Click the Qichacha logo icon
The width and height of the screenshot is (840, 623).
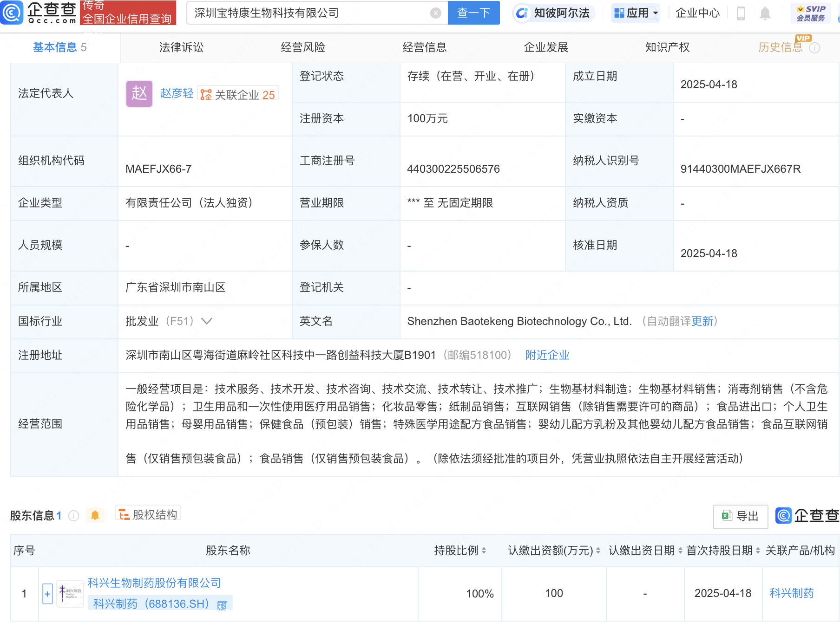pyautogui.click(x=12, y=13)
